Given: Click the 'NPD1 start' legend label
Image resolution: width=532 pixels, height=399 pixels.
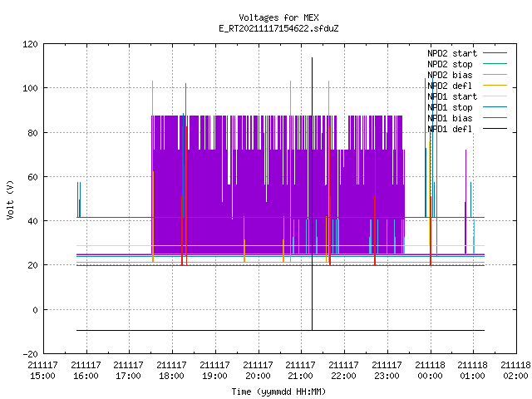Looking at the screenshot, I should 452,96.
